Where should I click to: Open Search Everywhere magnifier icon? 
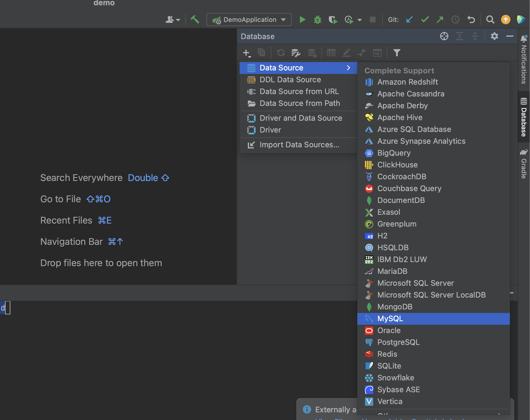coord(490,20)
